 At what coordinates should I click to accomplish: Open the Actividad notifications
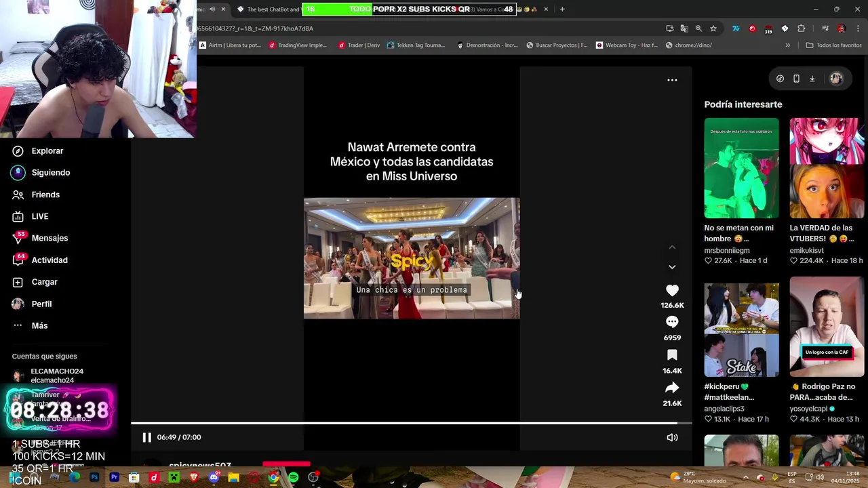click(40, 260)
